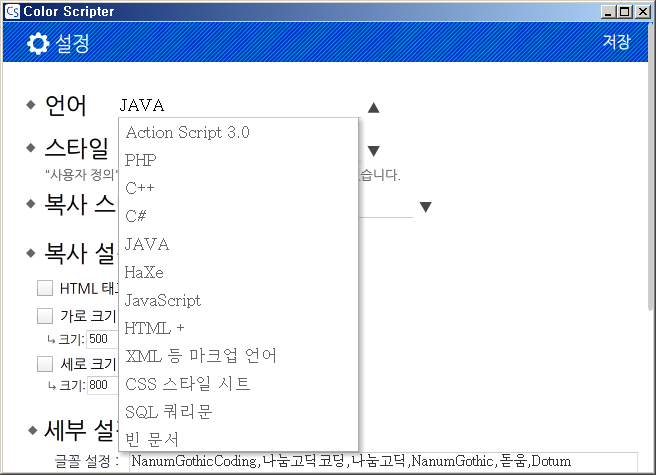Viewport: 656px width, 475px height.
Task: Click the Color Scripter app icon in title bar
Action: (x=11, y=11)
